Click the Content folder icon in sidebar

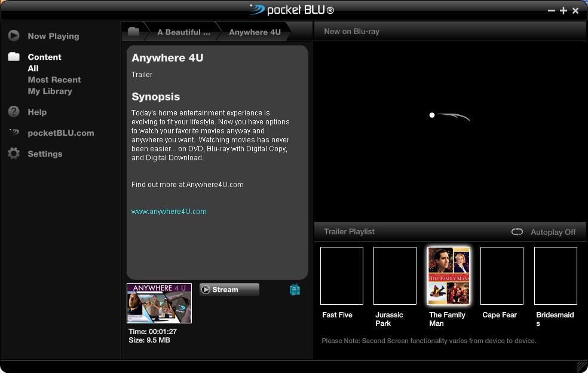[14, 57]
